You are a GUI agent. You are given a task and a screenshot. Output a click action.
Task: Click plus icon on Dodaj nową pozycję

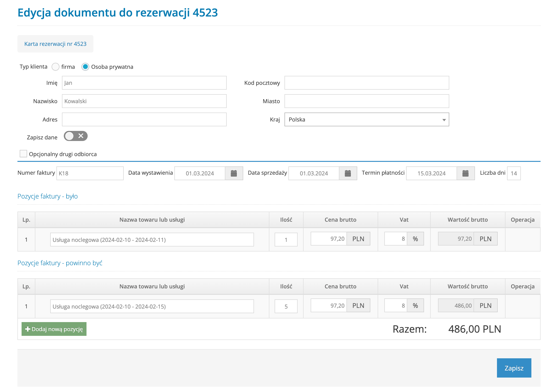tap(28, 329)
